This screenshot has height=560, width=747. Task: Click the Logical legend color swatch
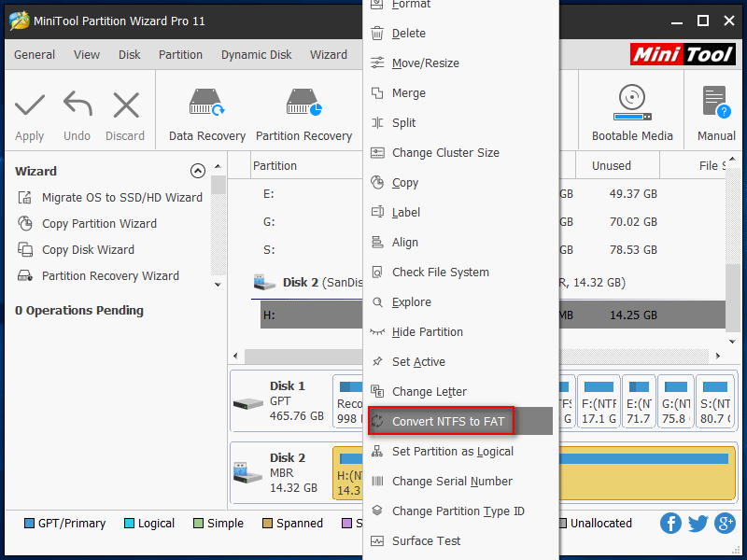point(129,524)
